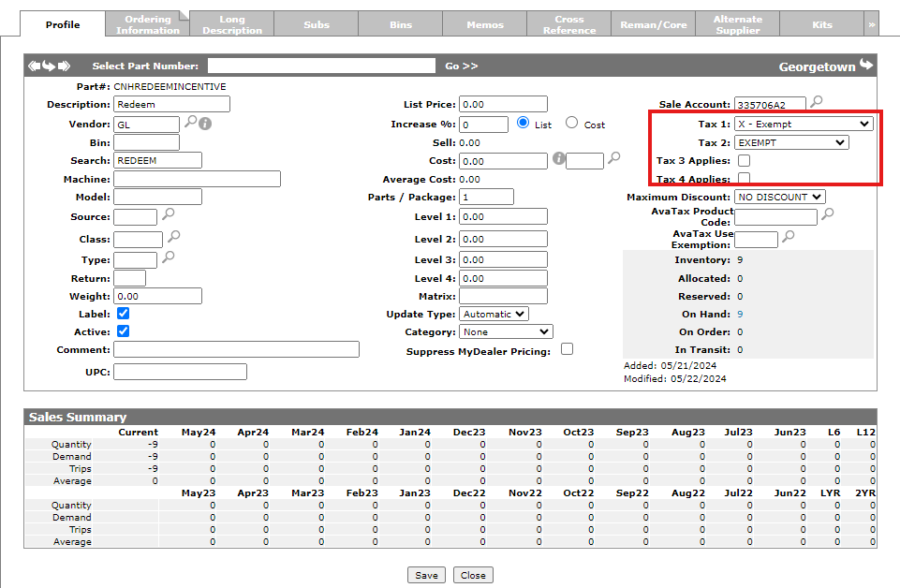
Task: Click the vendor info icon
Action: 205,123
